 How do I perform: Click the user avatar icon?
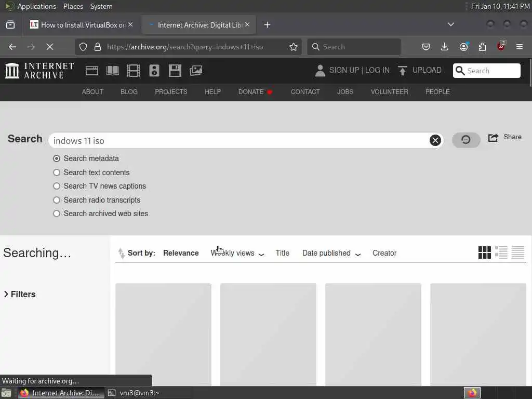click(320, 70)
